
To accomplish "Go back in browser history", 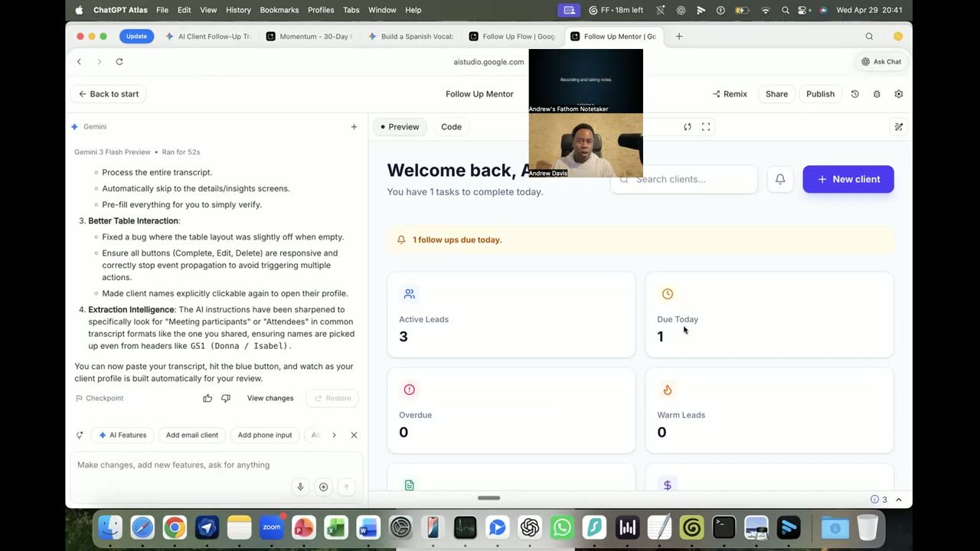I will [79, 61].
